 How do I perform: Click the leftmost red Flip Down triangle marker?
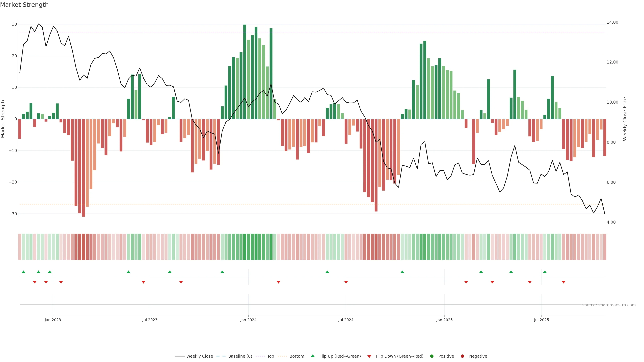click(35, 282)
